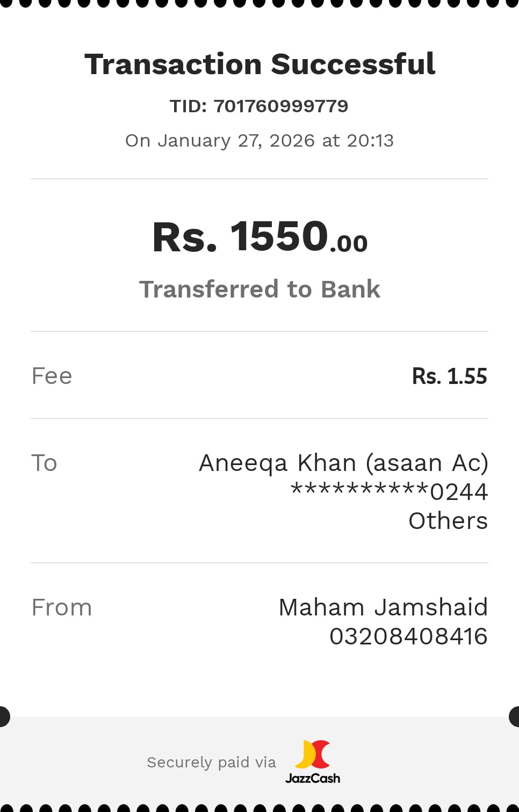Click the right semicircle notch on the receipt
The height and width of the screenshot is (812, 519).
pos(515,716)
